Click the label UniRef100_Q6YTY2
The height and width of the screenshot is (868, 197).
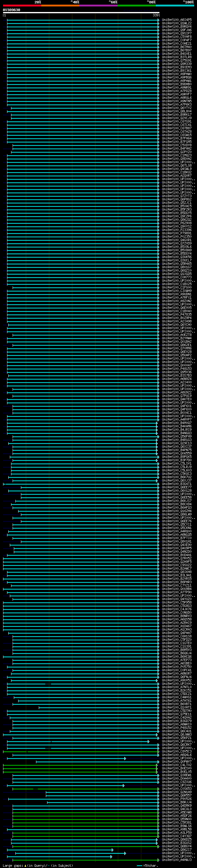pyautogui.click(x=177, y=108)
